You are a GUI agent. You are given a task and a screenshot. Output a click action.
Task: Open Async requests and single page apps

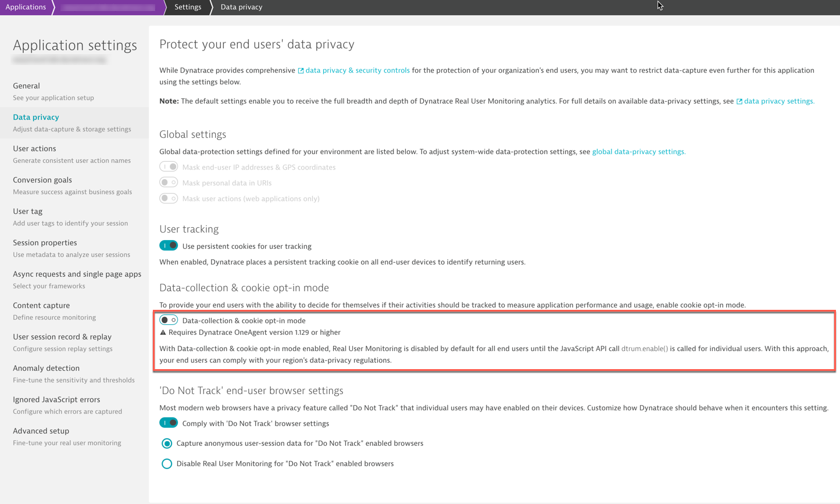[x=74, y=280]
